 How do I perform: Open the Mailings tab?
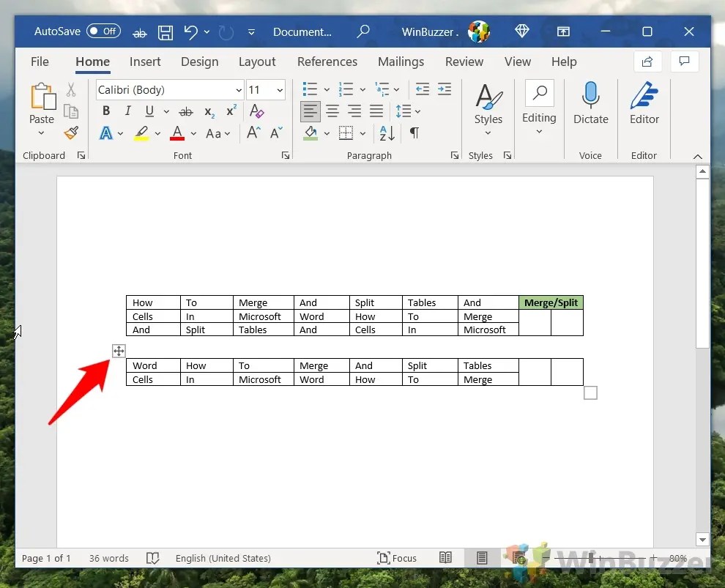click(x=401, y=62)
